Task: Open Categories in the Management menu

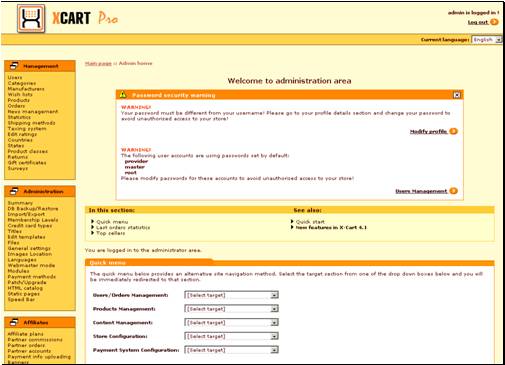Action: (x=22, y=83)
